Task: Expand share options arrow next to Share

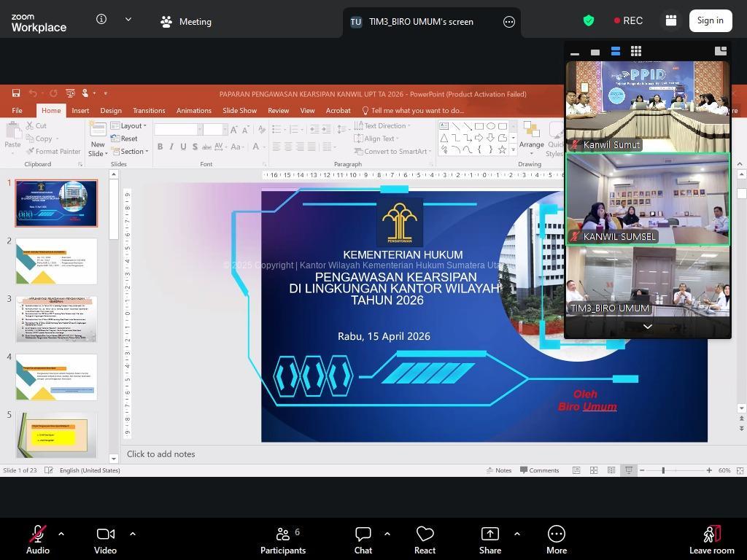Action: (517, 534)
